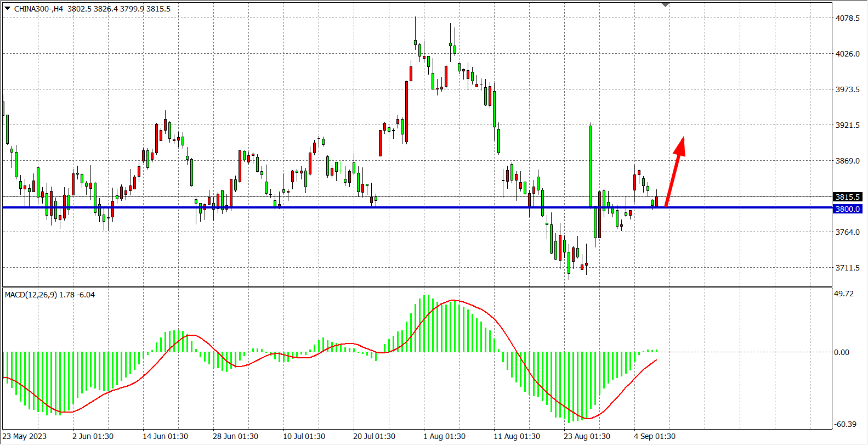Click the 49.72 value on MACD scale
868x445 pixels.
point(844,294)
